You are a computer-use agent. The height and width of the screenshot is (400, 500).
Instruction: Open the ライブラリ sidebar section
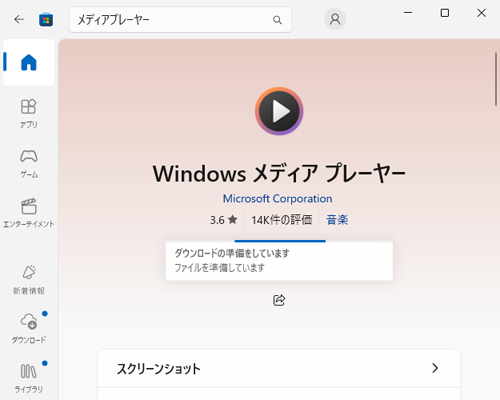coord(29,378)
